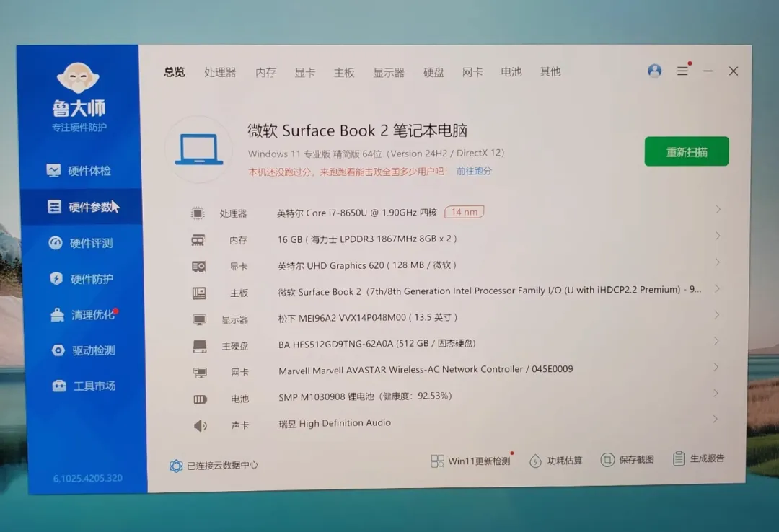Open user account profile icon
The height and width of the screenshot is (532, 779).
(654, 71)
